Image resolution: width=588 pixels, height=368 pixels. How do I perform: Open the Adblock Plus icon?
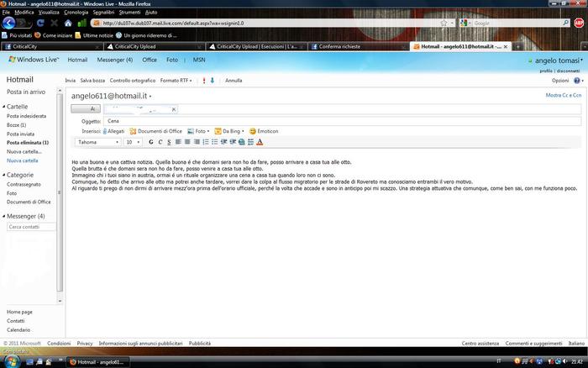point(579,24)
